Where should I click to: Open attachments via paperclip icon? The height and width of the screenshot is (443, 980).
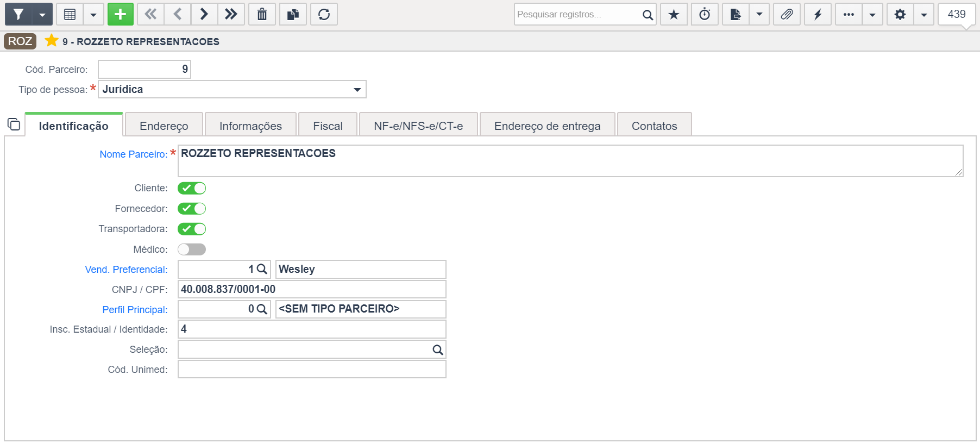(x=787, y=14)
